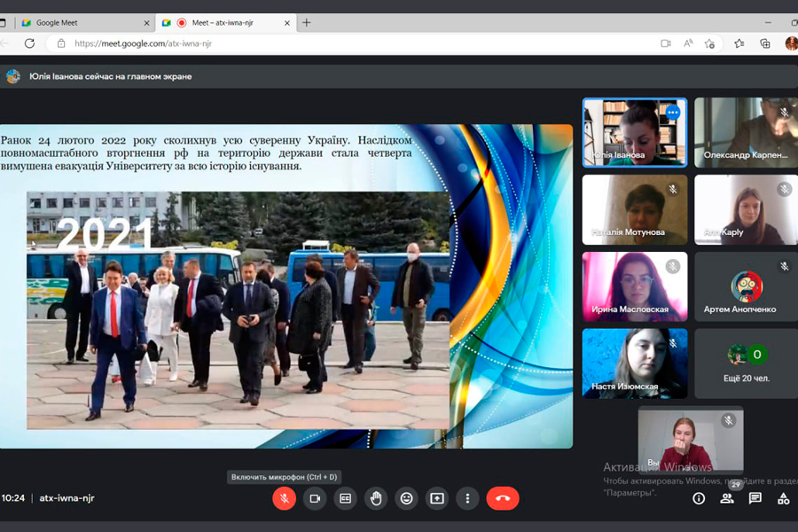Leave the call with the red hang-up button

pyautogui.click(x=502, y=498)
